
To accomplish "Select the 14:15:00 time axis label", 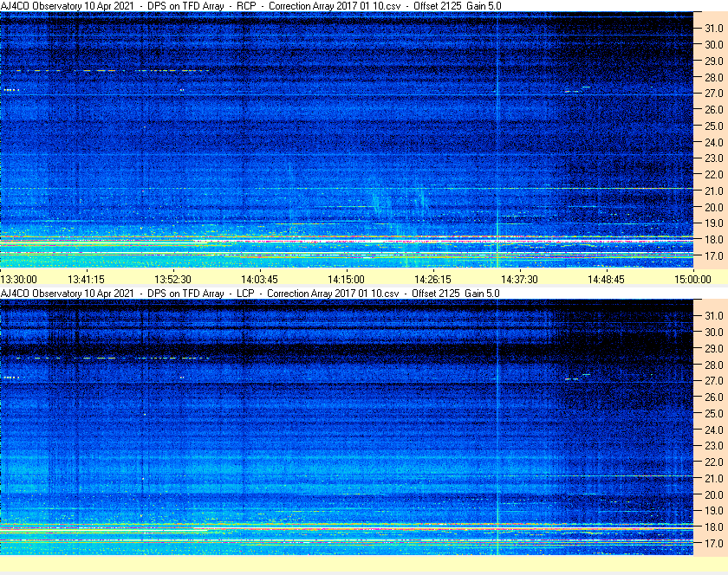I will click(347, 280).
